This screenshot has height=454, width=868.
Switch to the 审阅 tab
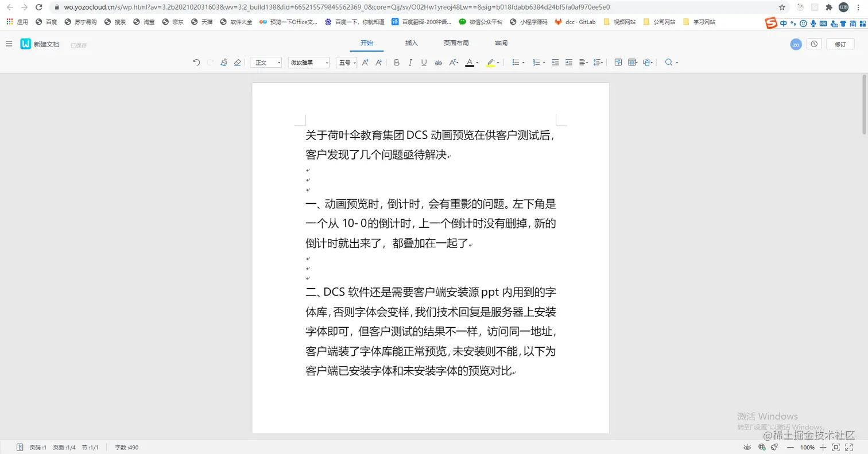coord(501,43)
